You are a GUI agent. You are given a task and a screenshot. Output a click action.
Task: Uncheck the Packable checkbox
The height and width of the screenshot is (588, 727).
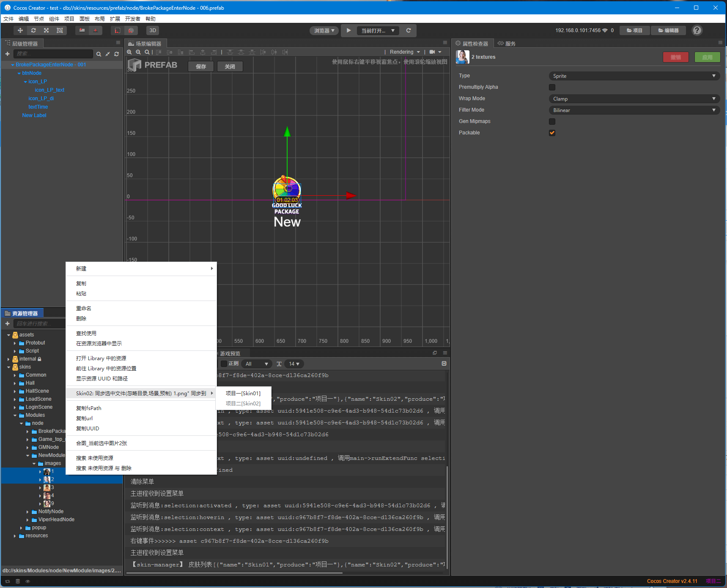pos(552,133)
